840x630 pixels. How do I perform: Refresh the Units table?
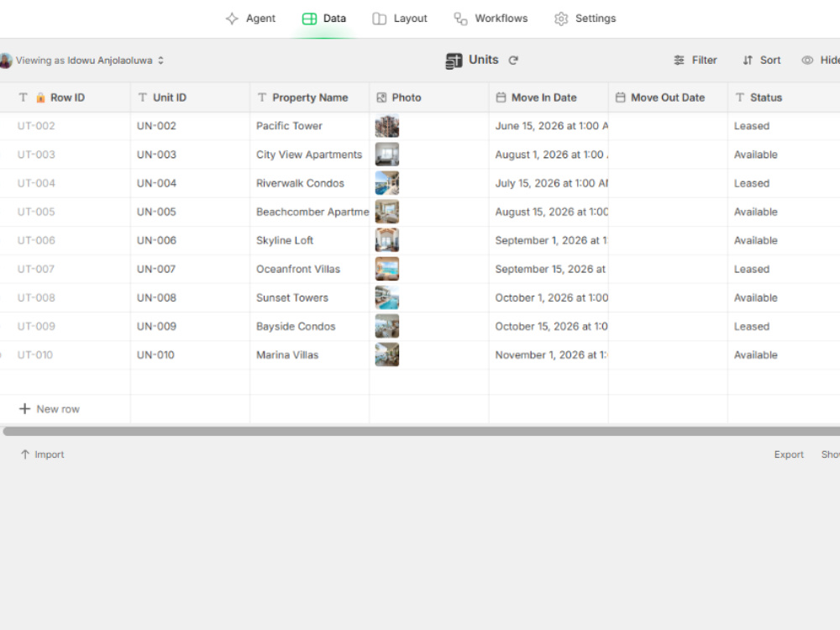(x=513, y=60)
